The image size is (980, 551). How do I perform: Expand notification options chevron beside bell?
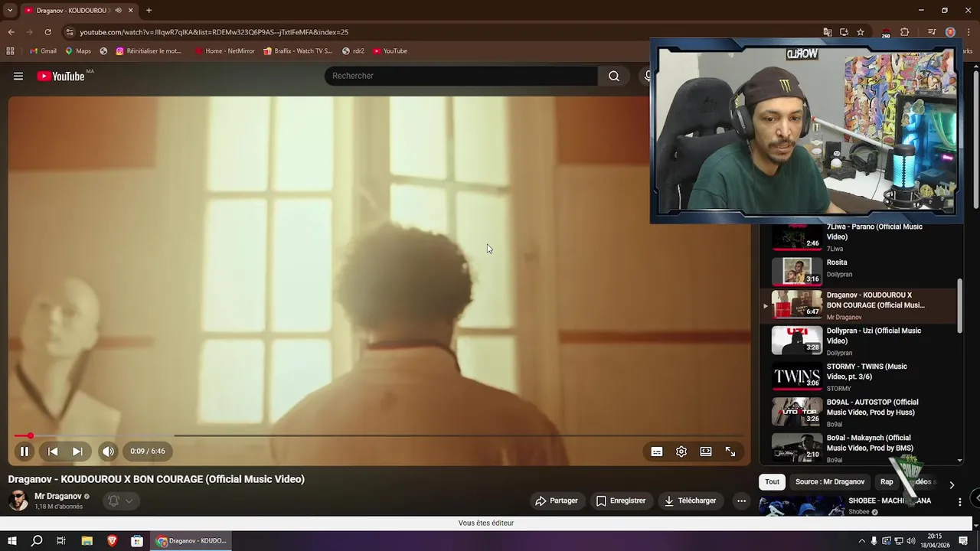(129, 500)
